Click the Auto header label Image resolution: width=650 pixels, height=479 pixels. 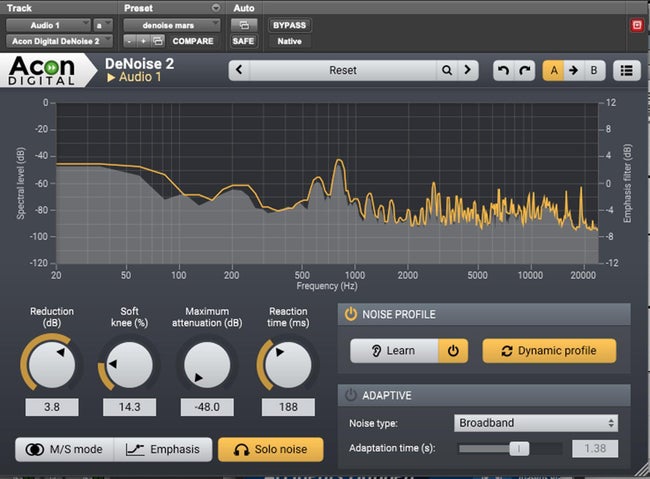(x=244, y=8)
